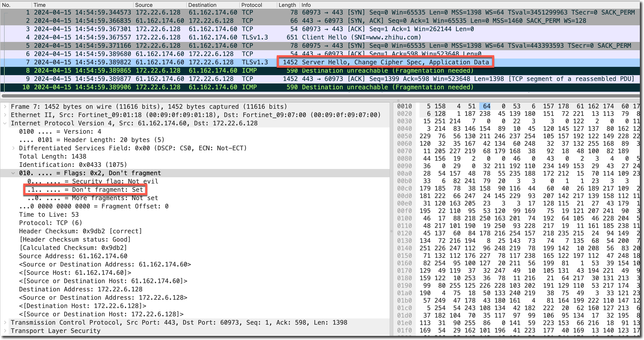The image size is (644, 340).
Task: Expand the Frame 7 details row
Action: (x=5, y=106)
